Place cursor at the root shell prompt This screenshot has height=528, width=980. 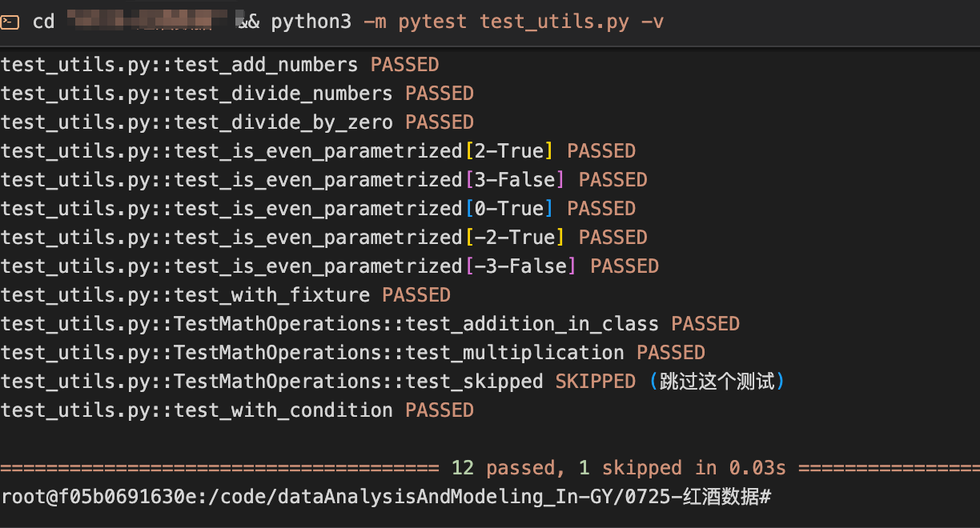(386, 497)
